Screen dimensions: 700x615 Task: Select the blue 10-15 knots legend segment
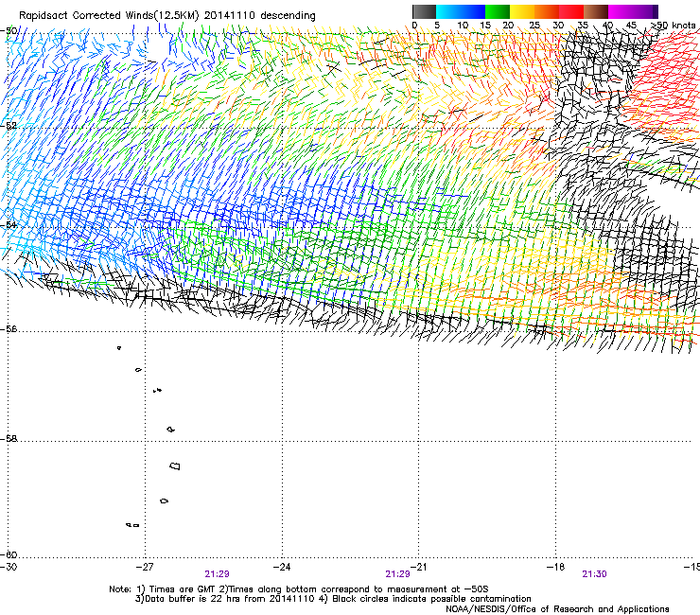click(x=473, y=11)
